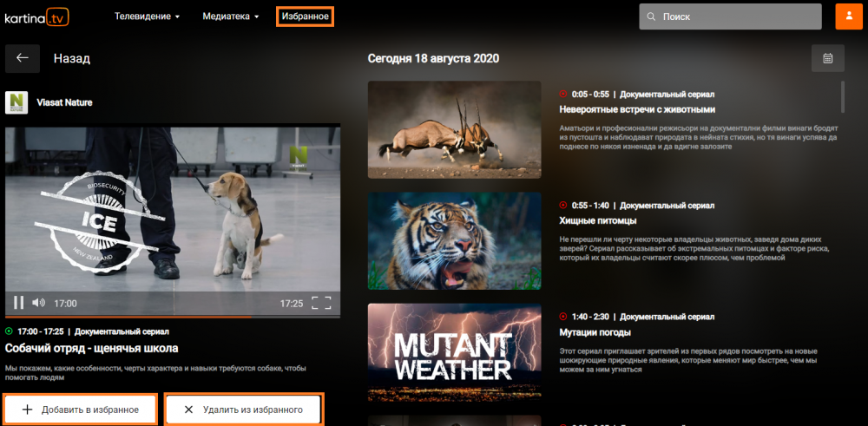The image size is (868, 426).
Task: Click the search magnifier icon
Action: coord(650,16)
